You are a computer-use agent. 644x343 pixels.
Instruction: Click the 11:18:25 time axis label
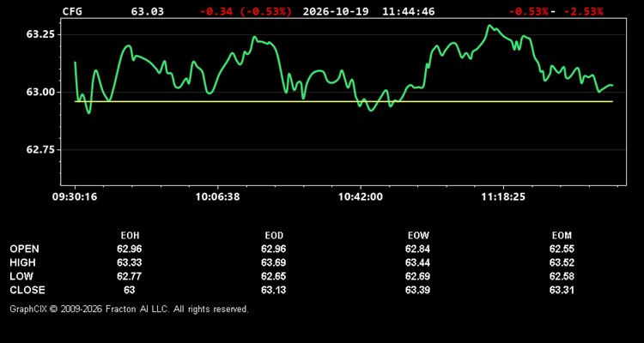point(503,196)
